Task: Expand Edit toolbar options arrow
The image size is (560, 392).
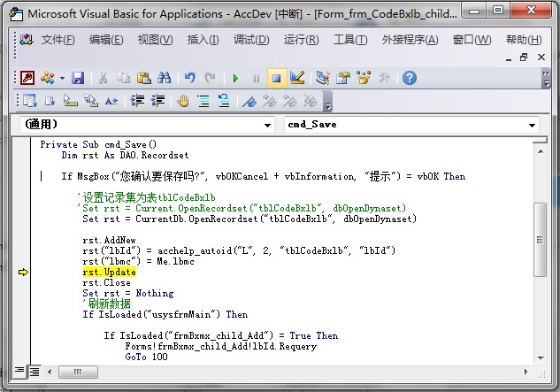Action: pos(327,102)
